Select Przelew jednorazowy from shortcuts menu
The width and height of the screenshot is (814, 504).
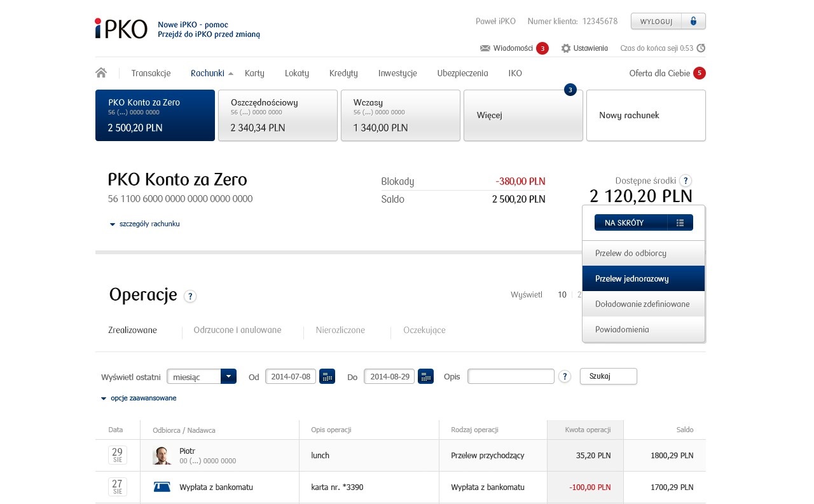(643, 278)
